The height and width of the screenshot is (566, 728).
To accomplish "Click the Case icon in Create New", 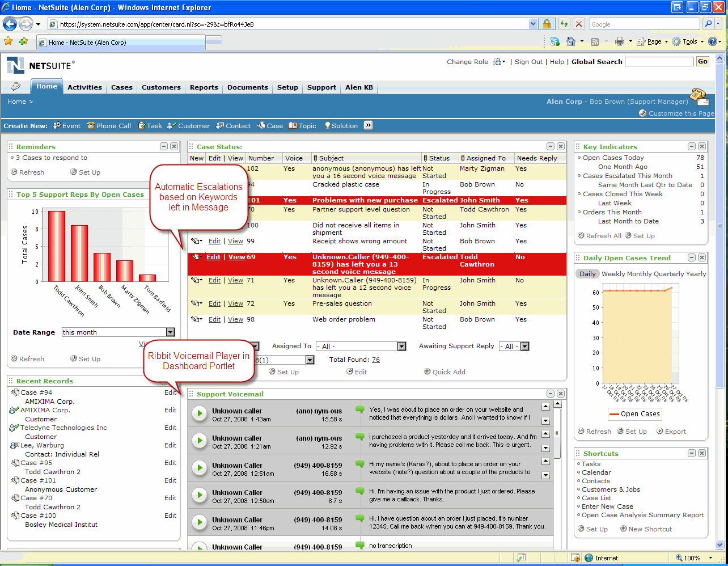I will click(261, 125).
